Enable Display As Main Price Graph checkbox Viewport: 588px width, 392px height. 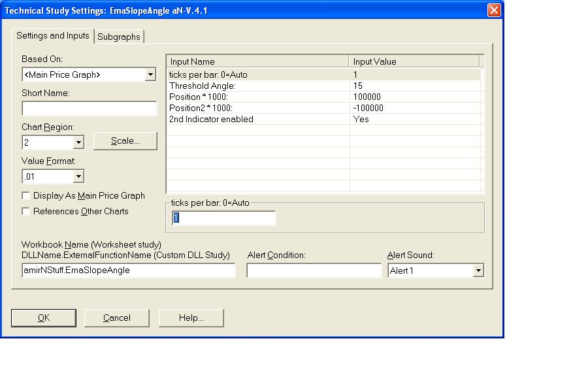pos(25,195)
